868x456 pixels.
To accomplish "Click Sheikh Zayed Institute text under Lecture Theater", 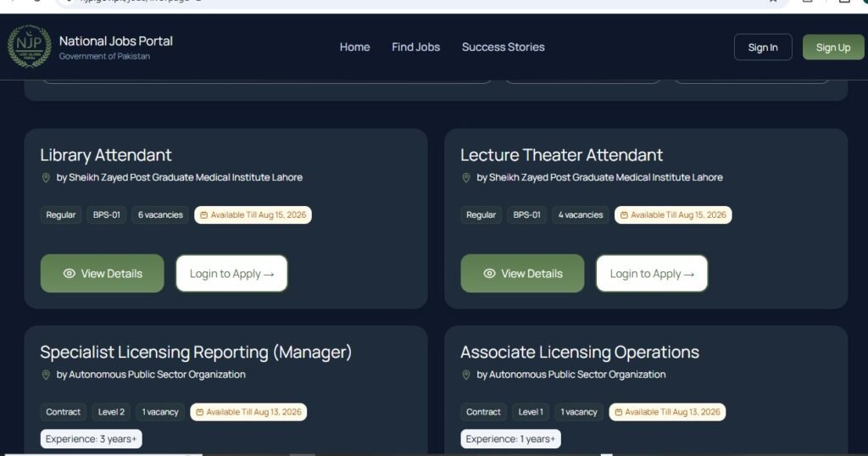I will tap(599, 178).
